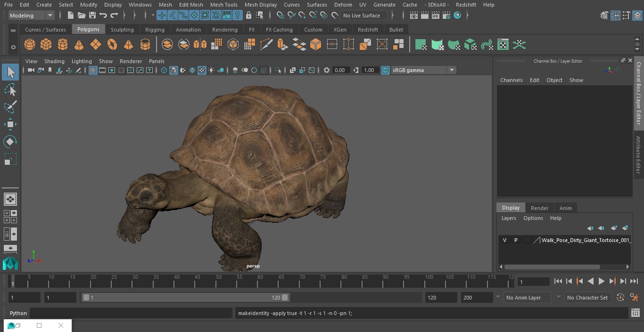Click Options in the Layer Editor
This screenshot has width=644, height=332.
coord(533,218)
